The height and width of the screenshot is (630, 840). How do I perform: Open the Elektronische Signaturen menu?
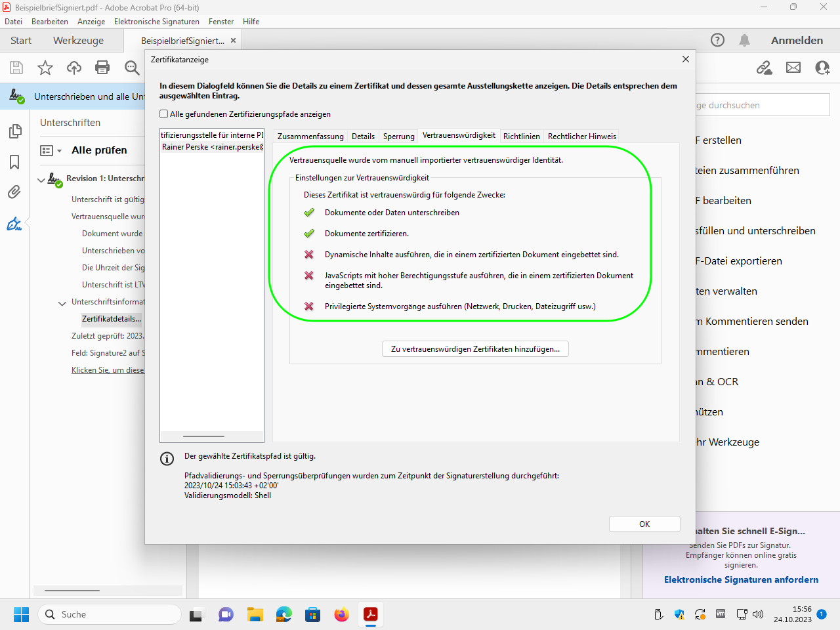coord(156,22)
